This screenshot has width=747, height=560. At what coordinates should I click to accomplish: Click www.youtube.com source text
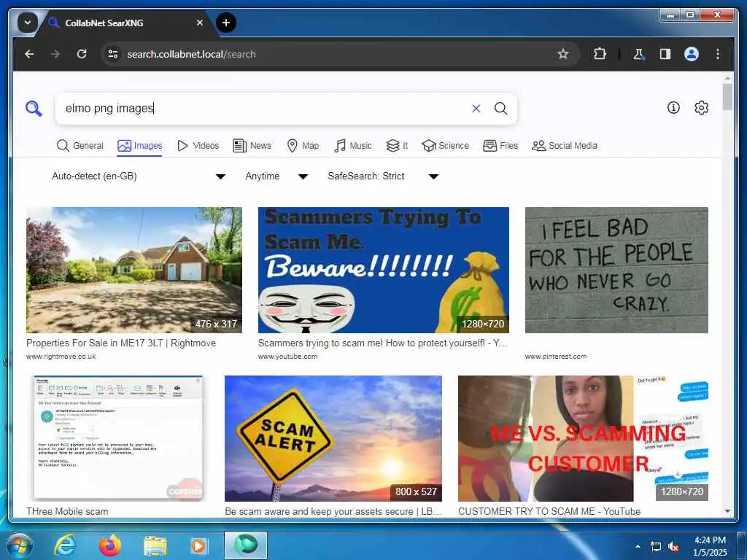point(287,356)
